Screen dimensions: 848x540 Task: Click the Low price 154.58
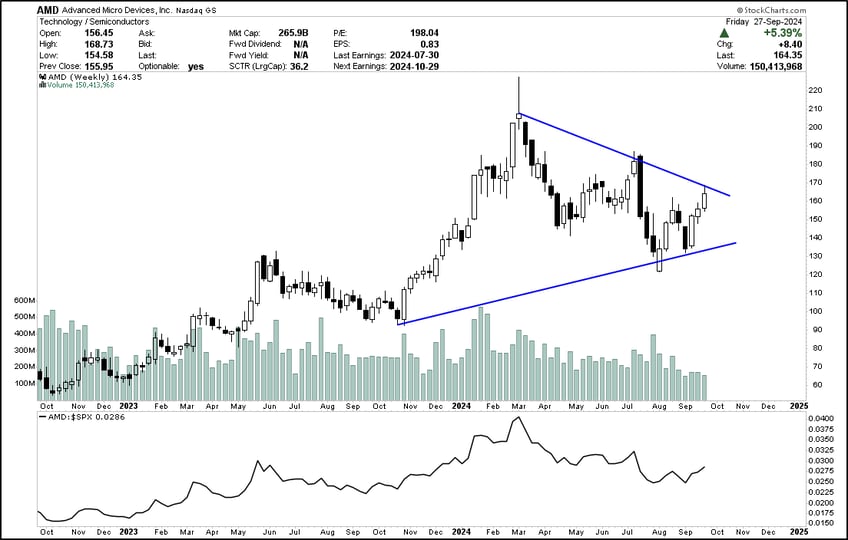98,55
